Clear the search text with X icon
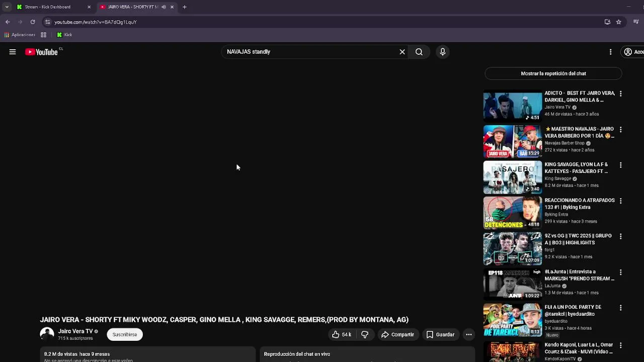This screenshot has height=362, width=644. (402, 52)
